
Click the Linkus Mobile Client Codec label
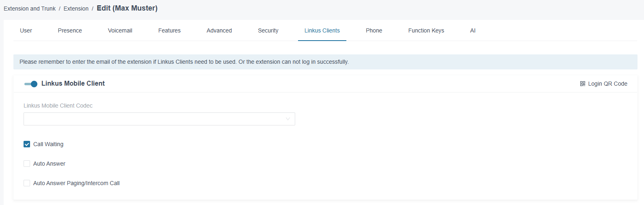[58, 106]
